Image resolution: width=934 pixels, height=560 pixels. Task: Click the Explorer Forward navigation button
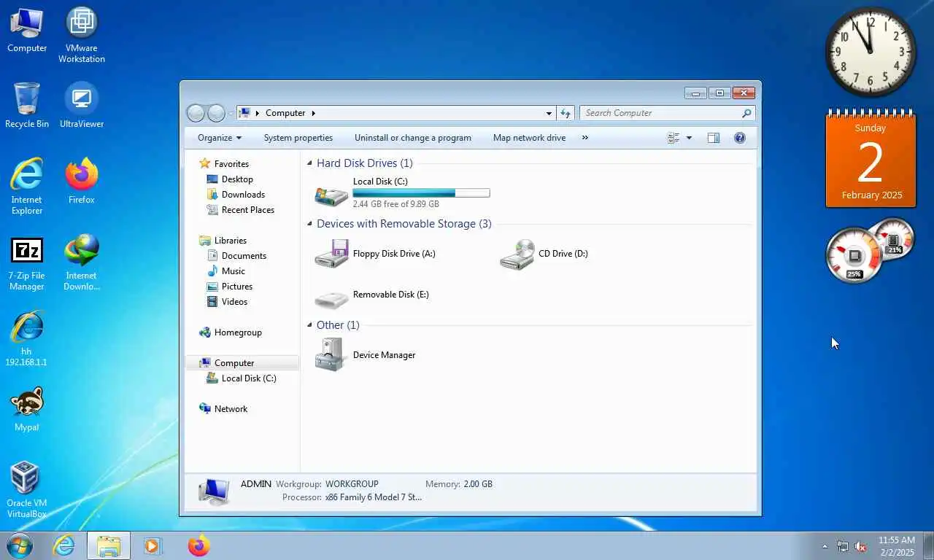tap(216, 113)
